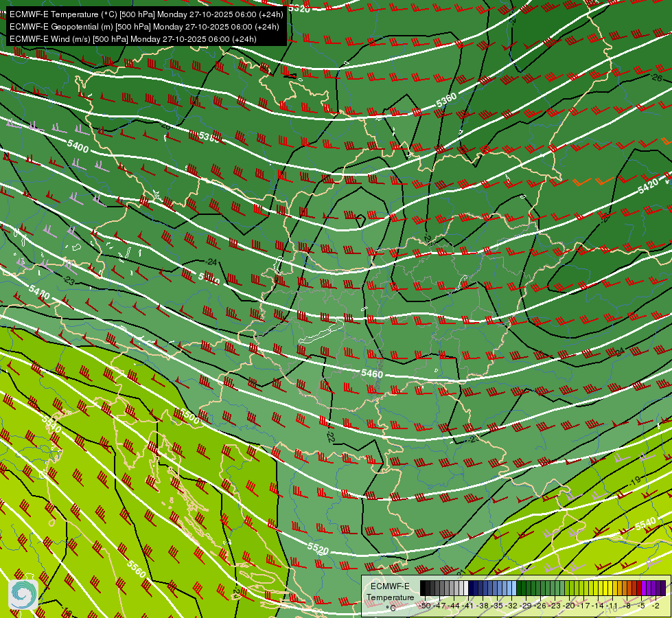Screen dimensions: 672x618
Task: Select the black swatch starting the legend
Action: coord(423,588)
